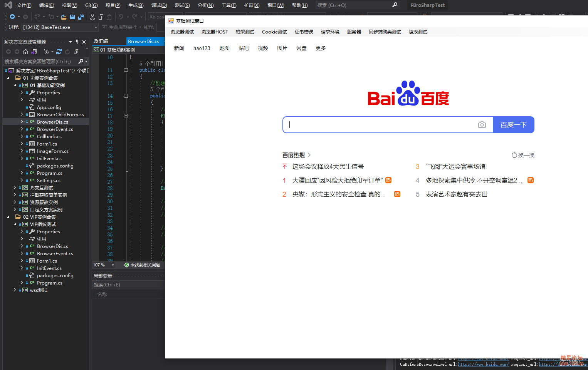Click the add new item toolbar icon
The image size is (588, 370).
51,17
